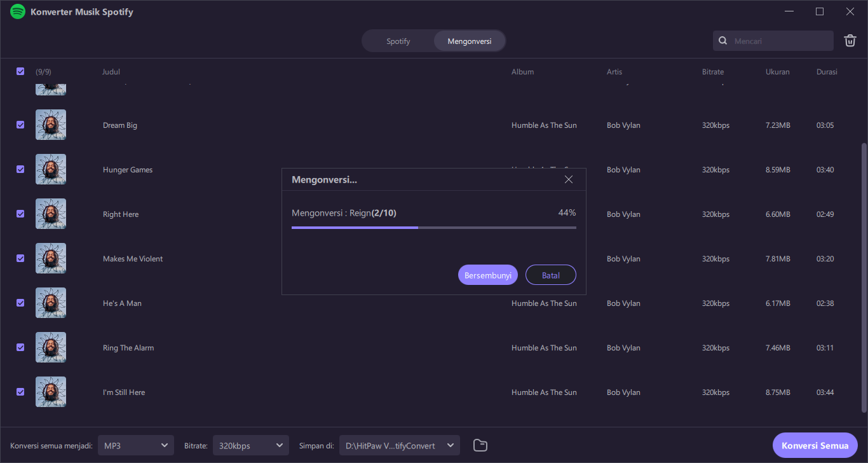Uncheck the Right Here track checkbox
The image size is (868, 463).
[x=20, y=214]
